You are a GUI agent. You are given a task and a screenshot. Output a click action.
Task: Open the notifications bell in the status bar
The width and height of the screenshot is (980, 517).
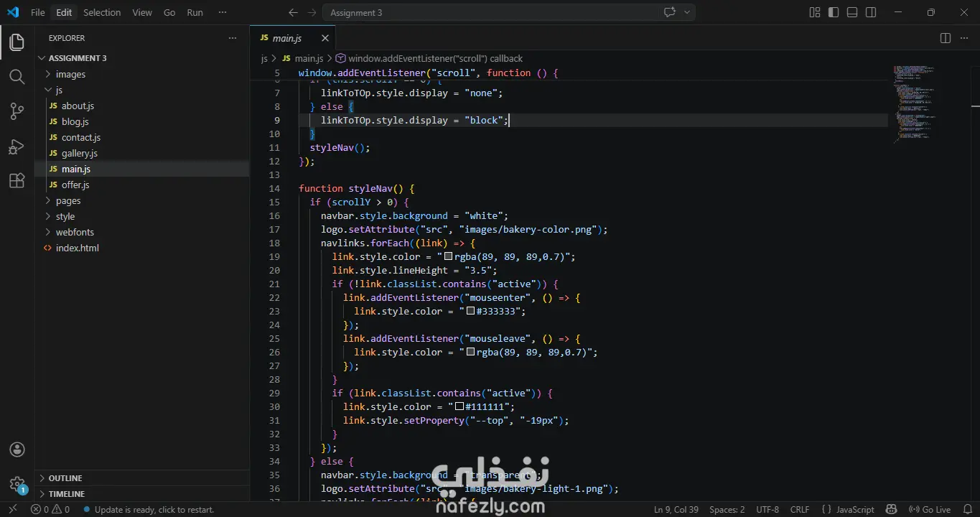pos(966,509)
